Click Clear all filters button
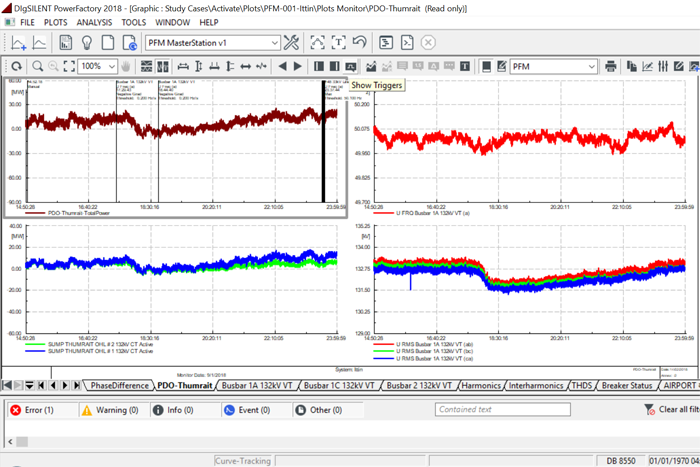 [x=664, y=409]
